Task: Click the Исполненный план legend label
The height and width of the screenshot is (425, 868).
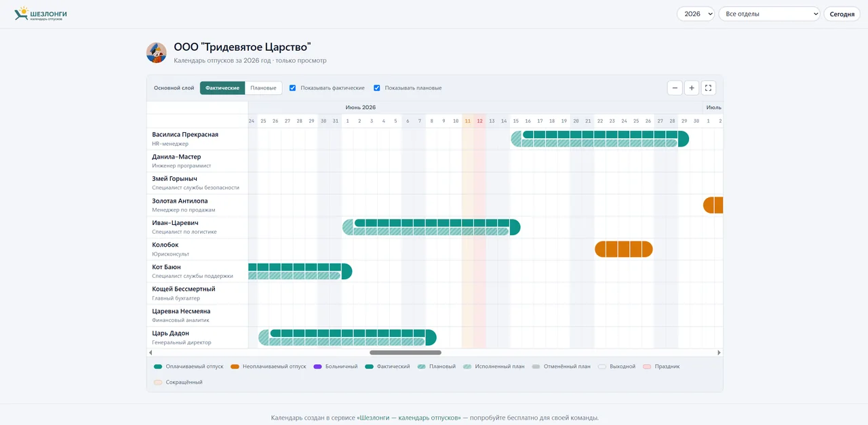Action: click(x=500, y=367)
